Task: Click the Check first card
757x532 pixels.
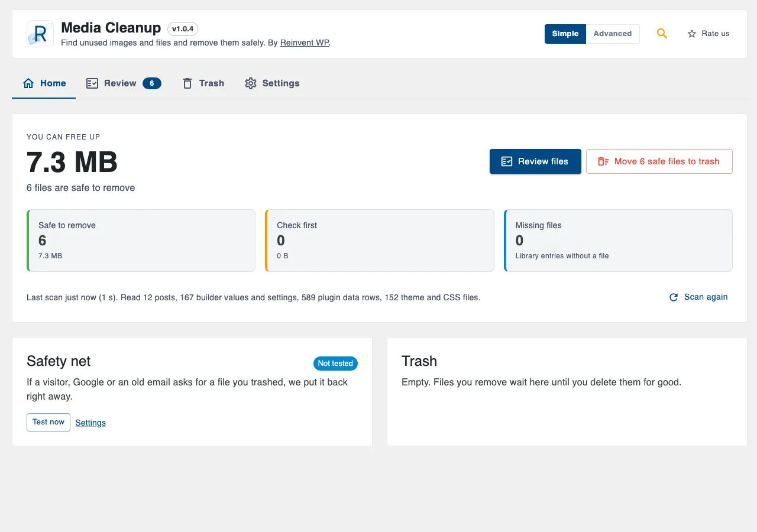Action: 380,241
